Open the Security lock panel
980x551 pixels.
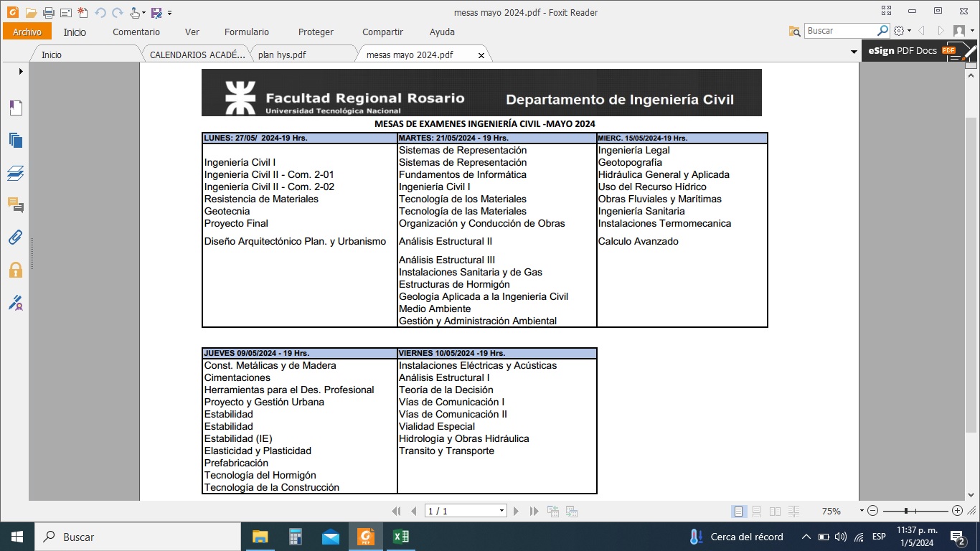(15, 270)
